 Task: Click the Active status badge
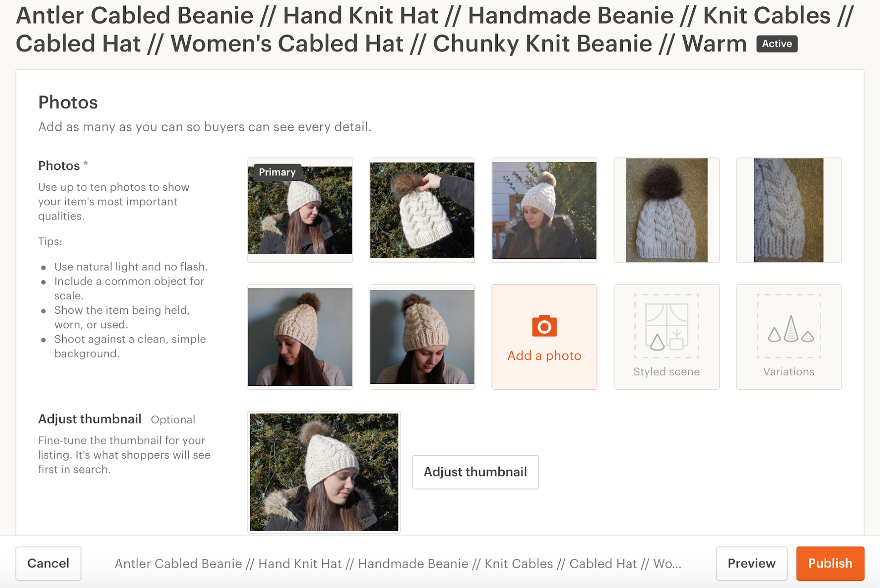pos(777,44)
